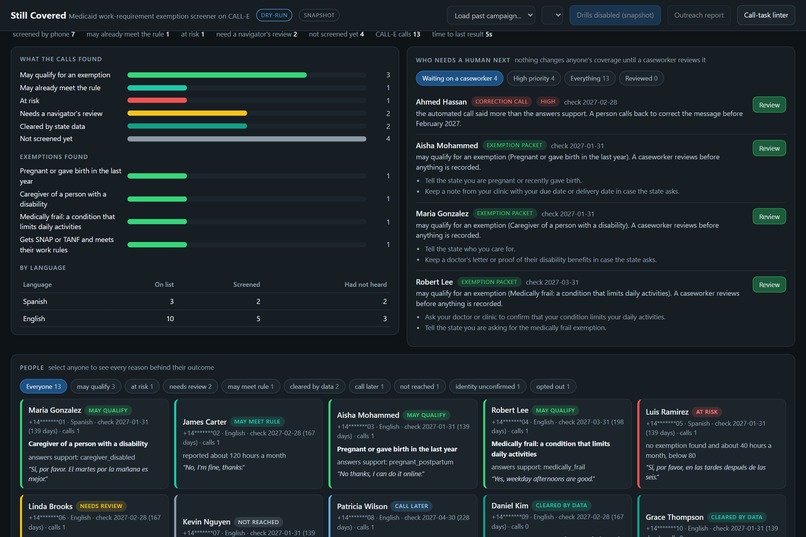Click the DRY-RUN badge in the header
The height and width of the screenshot is (537, 806).
(x=274, y=15)
